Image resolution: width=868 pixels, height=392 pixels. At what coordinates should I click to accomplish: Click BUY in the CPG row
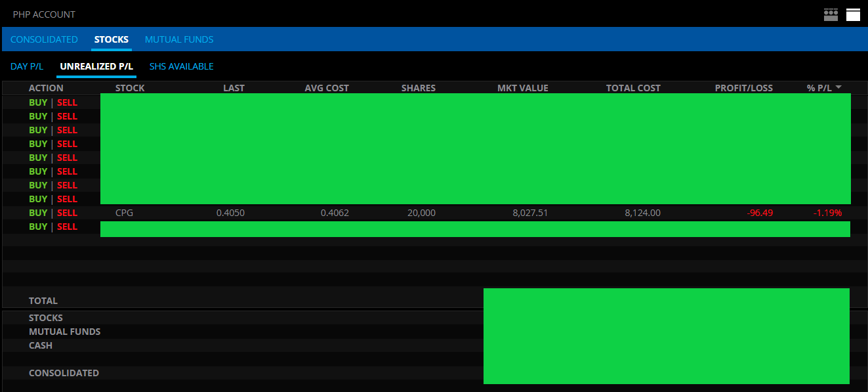point(38,213)
